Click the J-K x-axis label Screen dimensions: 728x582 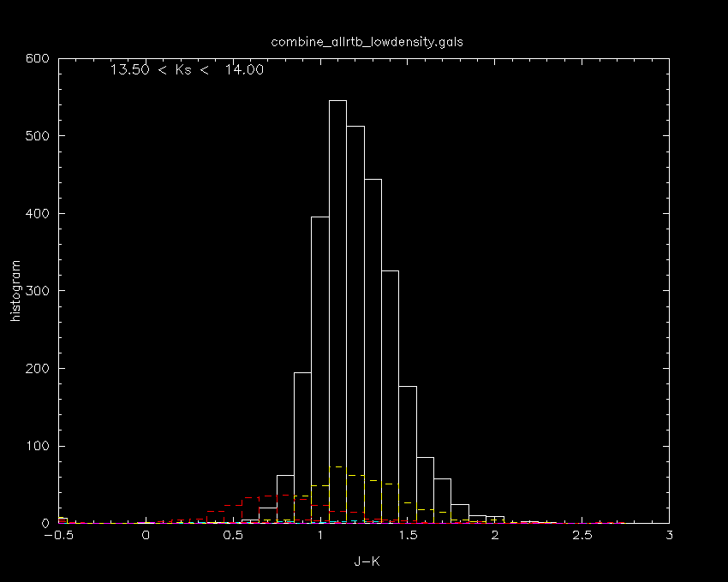coord(367,561)
